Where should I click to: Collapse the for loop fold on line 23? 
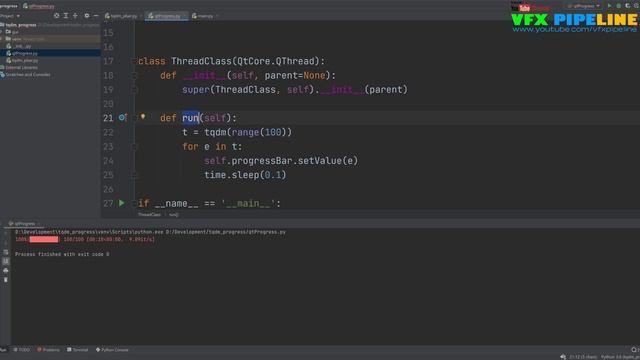[134, 147]
